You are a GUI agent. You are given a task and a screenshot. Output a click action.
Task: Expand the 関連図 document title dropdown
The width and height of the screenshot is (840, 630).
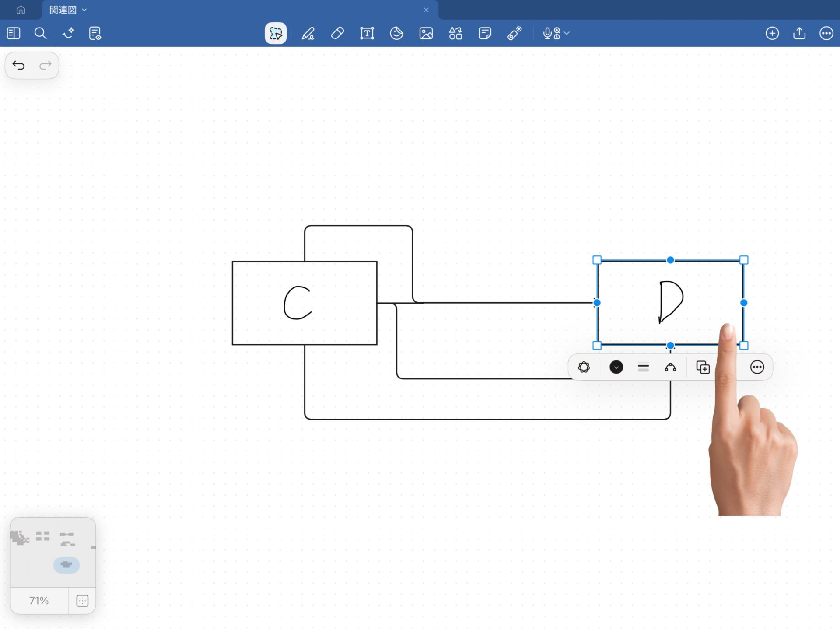pyautogui.click(x=84, y=10)
